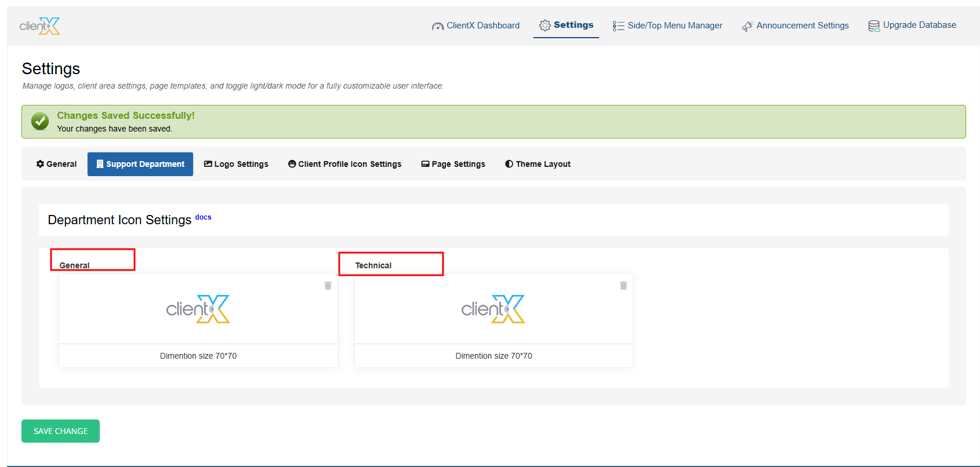Click the megaphone icon for announcements
Viewport: 980px width, 467px height.
pos(747,26)
